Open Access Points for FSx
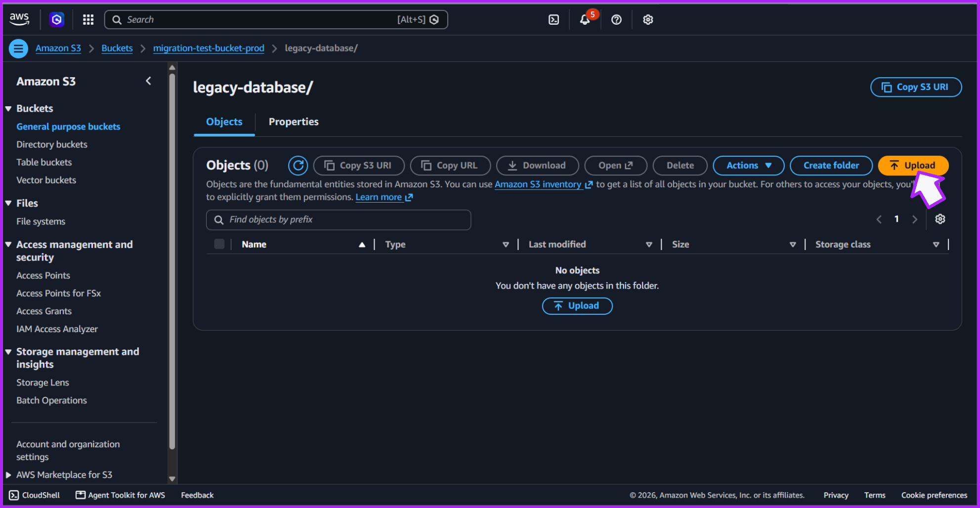This screenshot has width=980, height=508. (x=59, y=293)
